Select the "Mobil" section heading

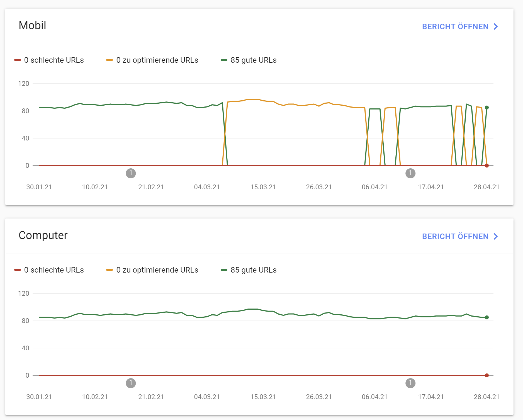coord(32,26)
